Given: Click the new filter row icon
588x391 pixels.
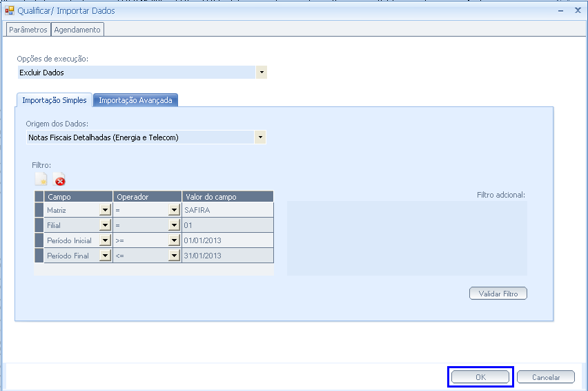Looking at the screenshot, I should click(42, 180).
